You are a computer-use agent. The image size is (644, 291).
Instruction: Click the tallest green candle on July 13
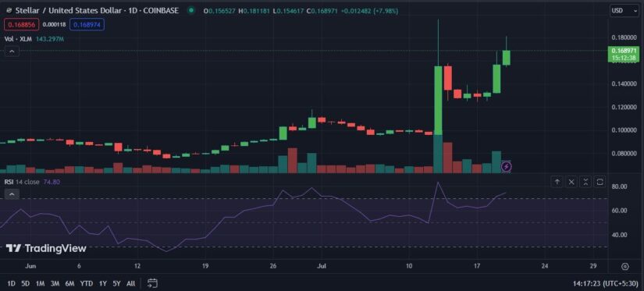tap(438, 100)
